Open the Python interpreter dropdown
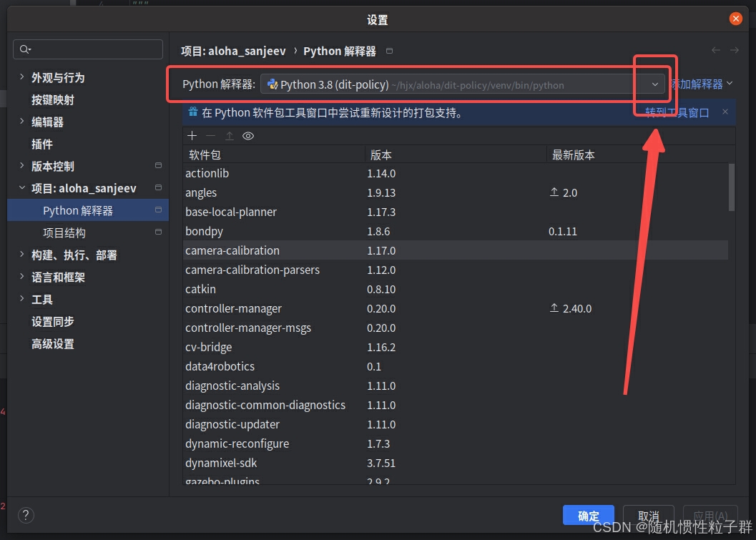Image resolution: width=756 pixels, height=540 pixels. click(x=654, y=84)
